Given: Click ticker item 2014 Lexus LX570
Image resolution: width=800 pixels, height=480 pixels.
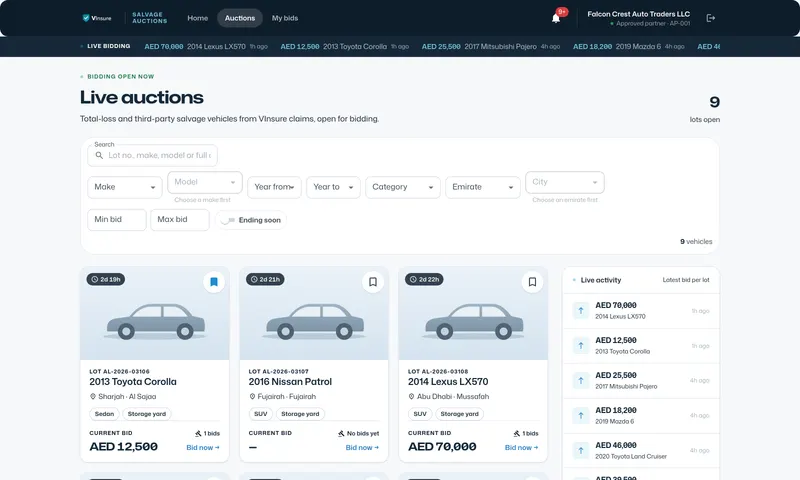Looking at the screenshot, I should [206, 46].
